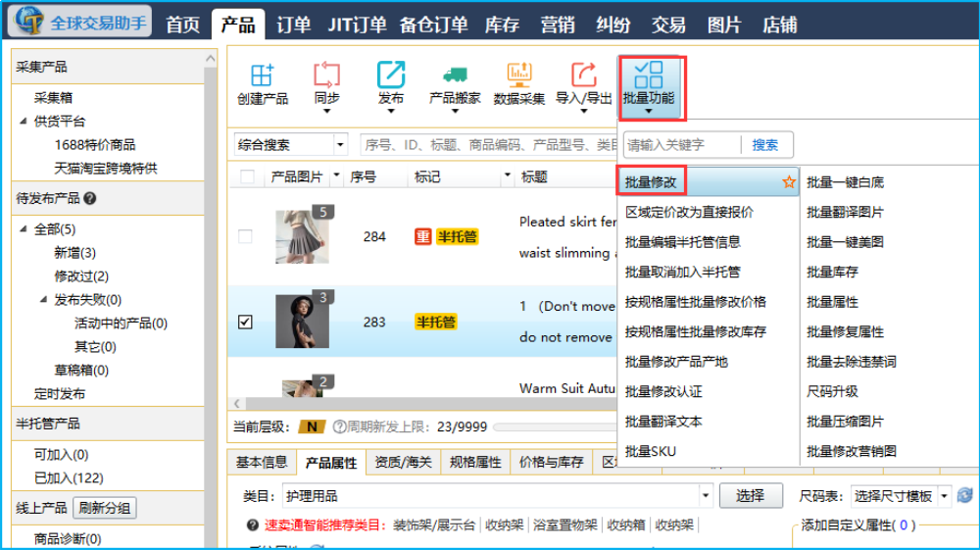Uncheck the checkbox for product 283
980x550 pixels.
coord(245,322)
